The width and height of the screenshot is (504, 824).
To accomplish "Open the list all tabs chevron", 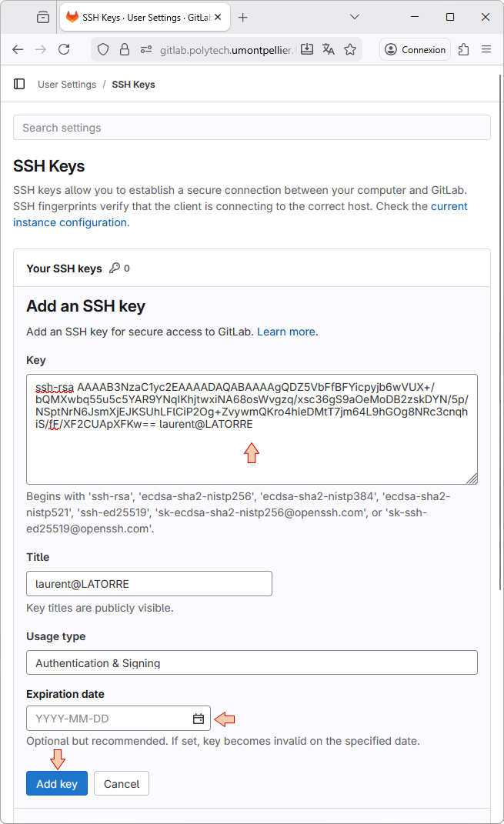I will [355, 17].
